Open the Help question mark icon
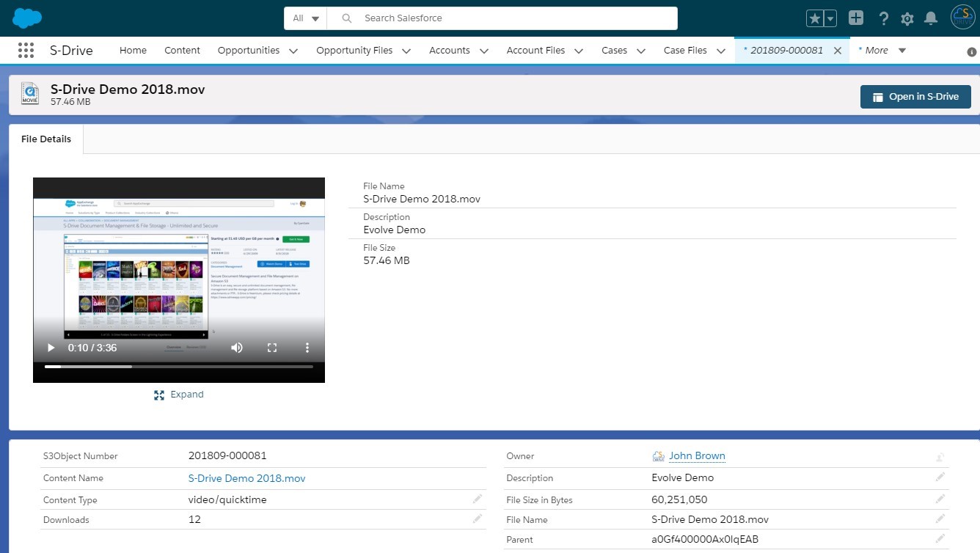Viewport: 980px width, 553px height. click(x=884, y=18)
